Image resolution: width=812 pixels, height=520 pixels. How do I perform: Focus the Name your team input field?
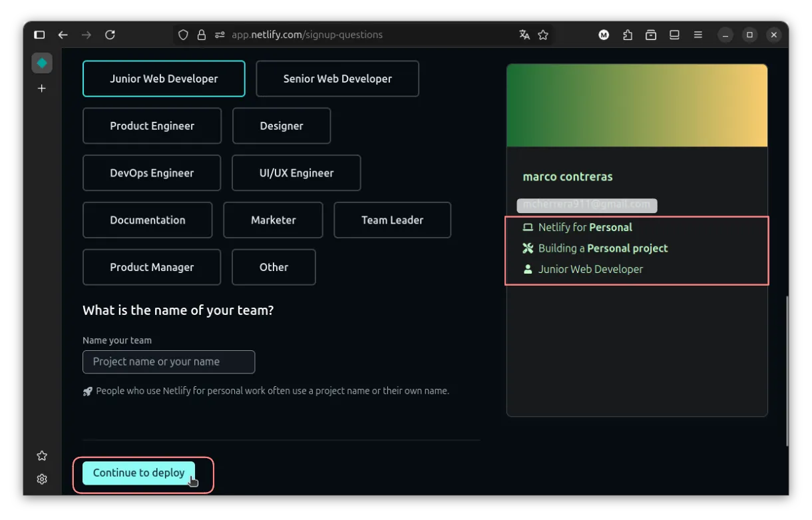tap(168, 362)
